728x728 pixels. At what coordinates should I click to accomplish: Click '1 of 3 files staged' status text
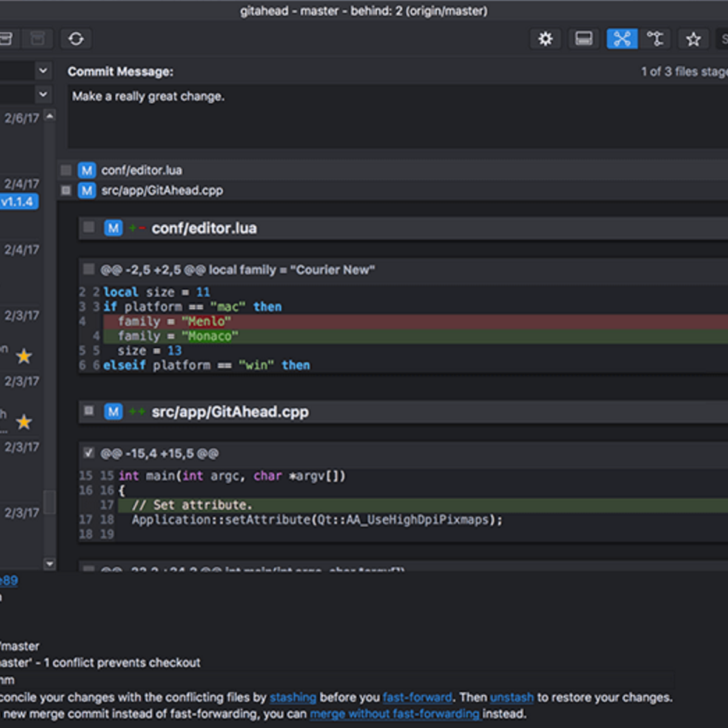click(x=684, y=72)
